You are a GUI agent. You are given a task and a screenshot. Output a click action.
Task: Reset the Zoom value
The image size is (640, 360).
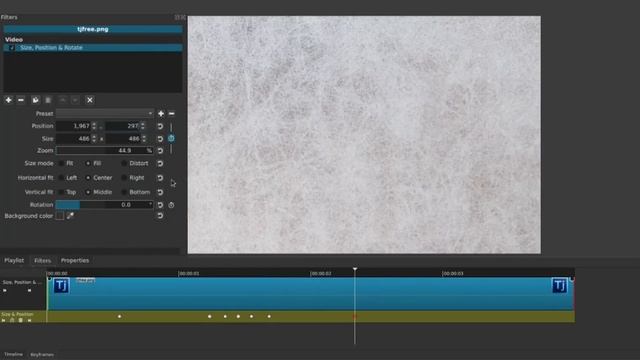[160, 151]
